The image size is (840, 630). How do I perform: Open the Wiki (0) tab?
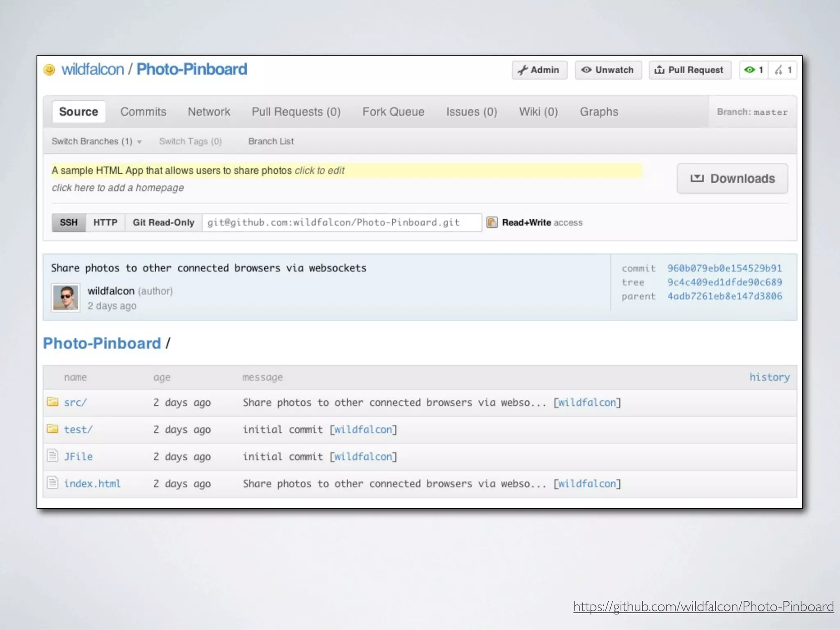[x=539, y=112]
